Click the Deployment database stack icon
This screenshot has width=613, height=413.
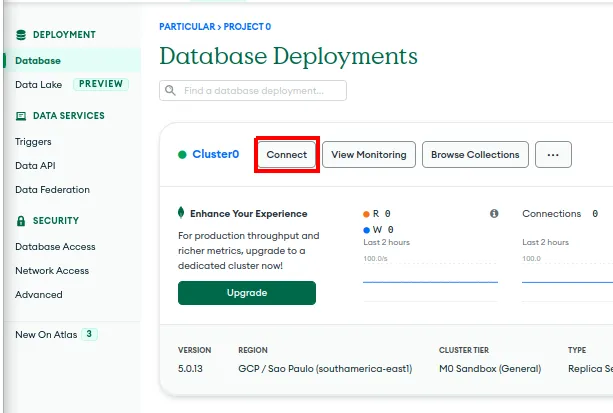pos(21,35)
